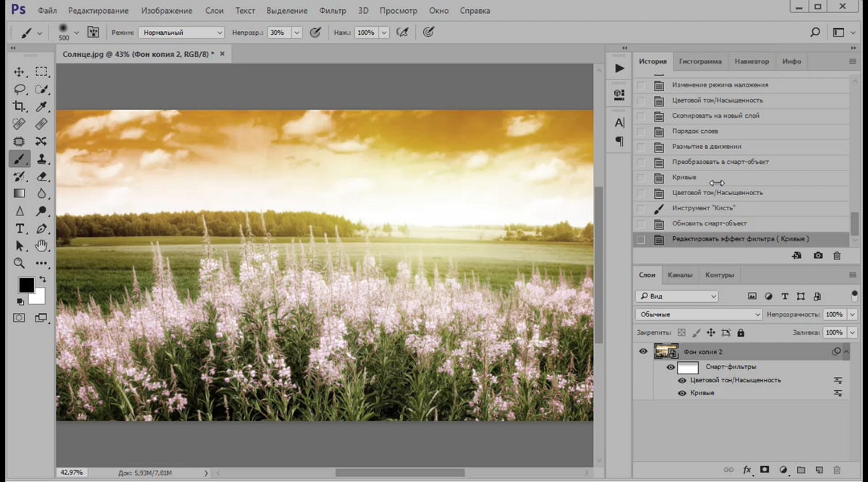Select history state Размытие в движении

[741, 147]
